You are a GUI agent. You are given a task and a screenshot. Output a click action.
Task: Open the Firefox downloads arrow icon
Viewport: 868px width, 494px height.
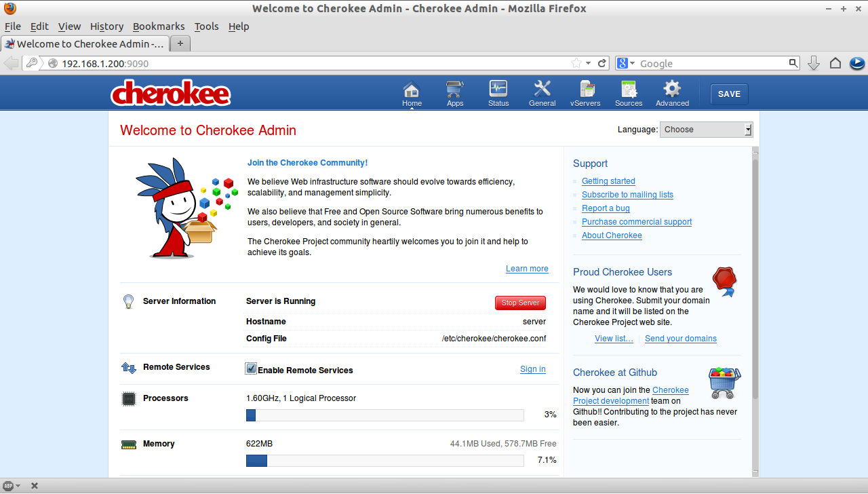[x=814, y=63]
